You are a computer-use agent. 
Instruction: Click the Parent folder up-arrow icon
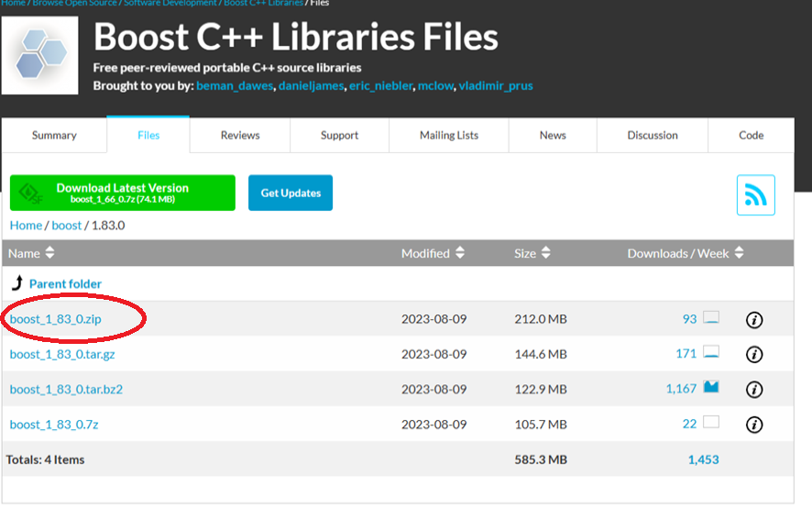pyautogui.click(x=17, y=282)
